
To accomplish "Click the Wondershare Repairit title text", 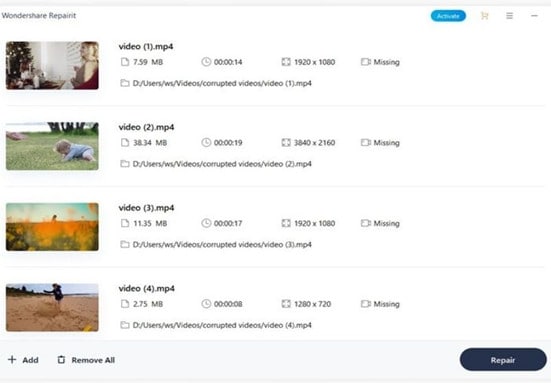I will 39,16.
